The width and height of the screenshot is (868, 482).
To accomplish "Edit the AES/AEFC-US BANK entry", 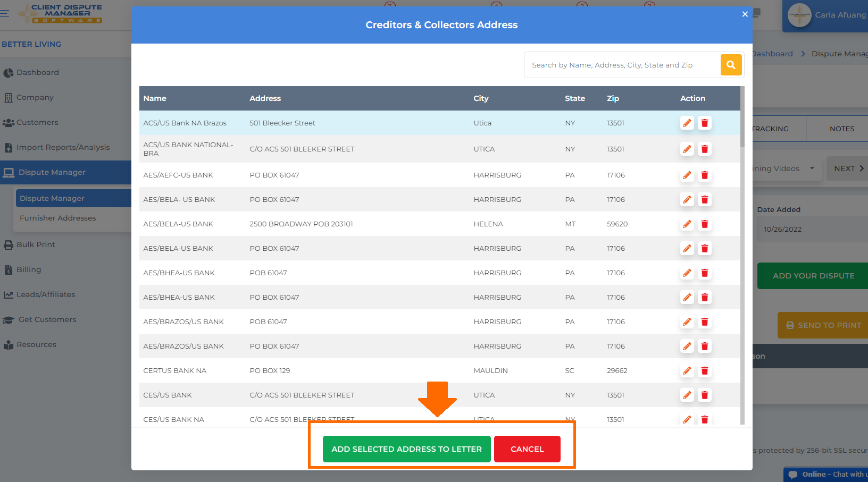I will [x=687, y=175].
